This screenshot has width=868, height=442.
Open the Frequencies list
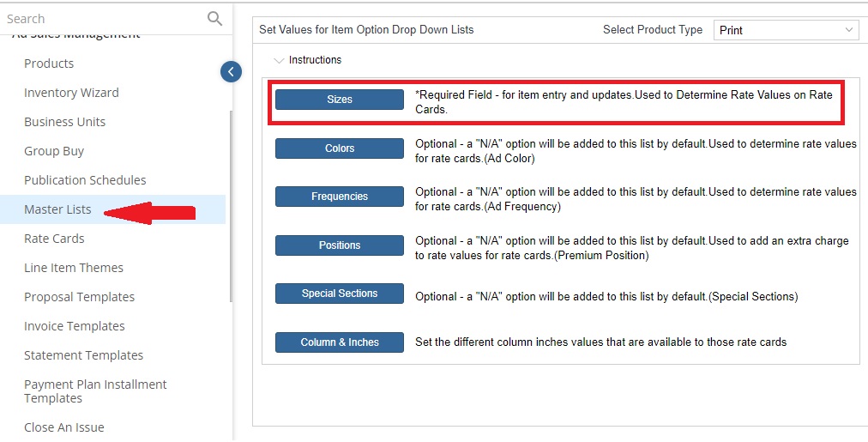point(340,197)
